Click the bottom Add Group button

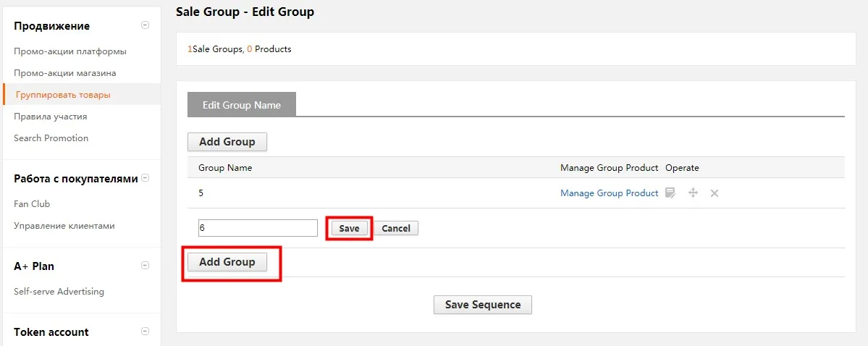point(227,262)
